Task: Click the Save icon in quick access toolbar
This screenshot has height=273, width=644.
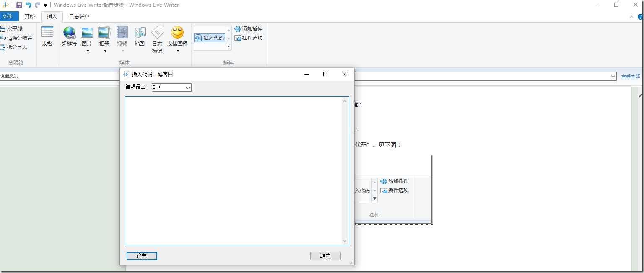Action: coord(19,5)
